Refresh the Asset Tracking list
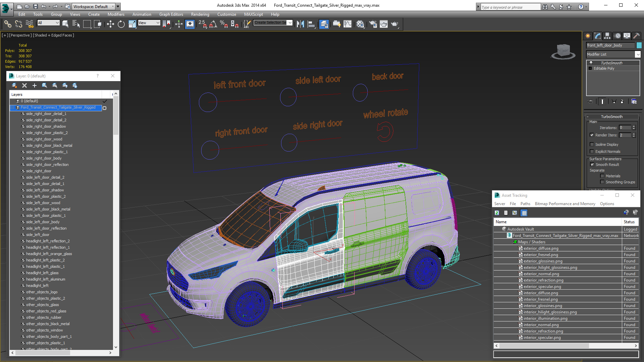This screenshot has height=362, width=644. coord(497,213)
